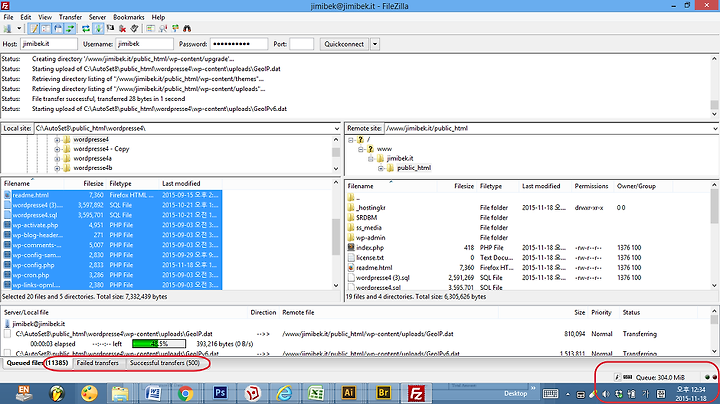Open Google Chrome from the taskbar
Screen dimensions: 720x404
pyautogui.click(x=186, y=393)
